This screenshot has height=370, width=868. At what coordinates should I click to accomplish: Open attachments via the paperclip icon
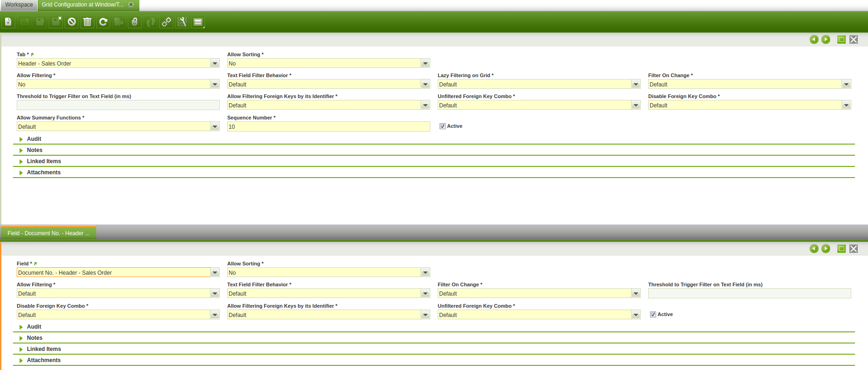(x=135, y=22)
